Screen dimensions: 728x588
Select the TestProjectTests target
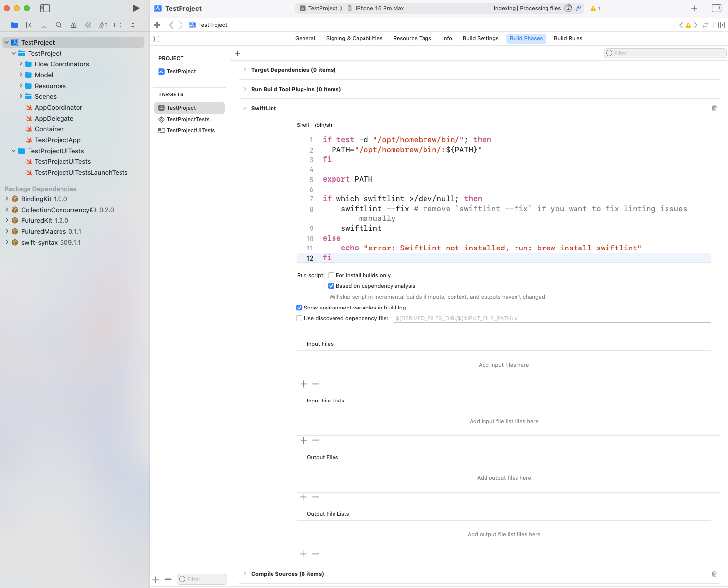[x=188, y=119]
